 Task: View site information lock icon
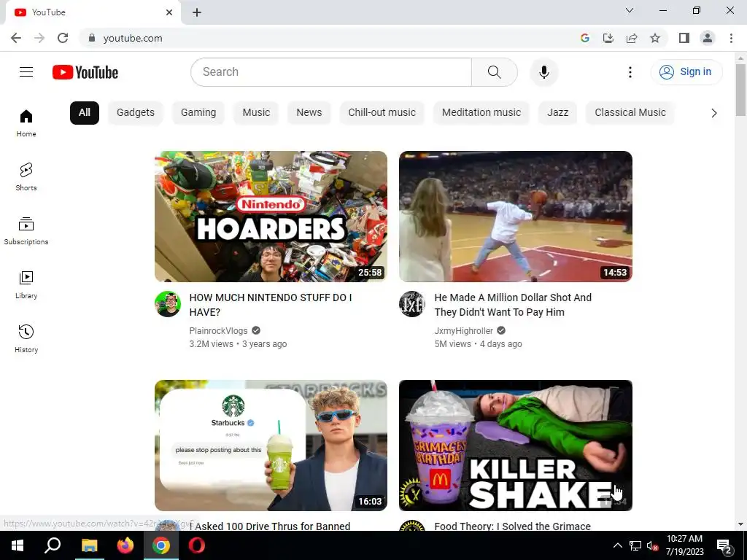click(92, 38)
